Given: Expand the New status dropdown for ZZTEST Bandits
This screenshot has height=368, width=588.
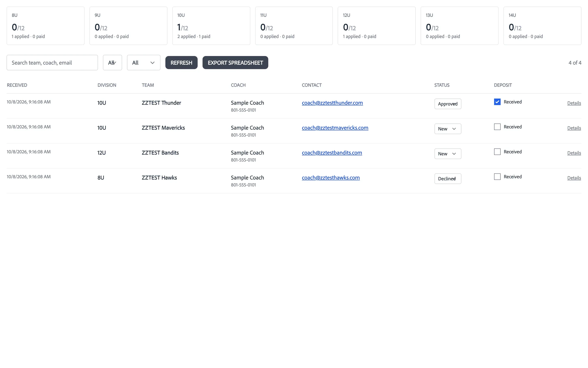Looking at the screenshot, I should coord(448,154).
